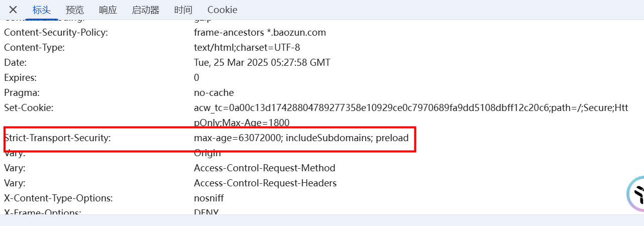Select the 标头 tab
Viewport: 644px width, 226px height.
pos(42,10)
